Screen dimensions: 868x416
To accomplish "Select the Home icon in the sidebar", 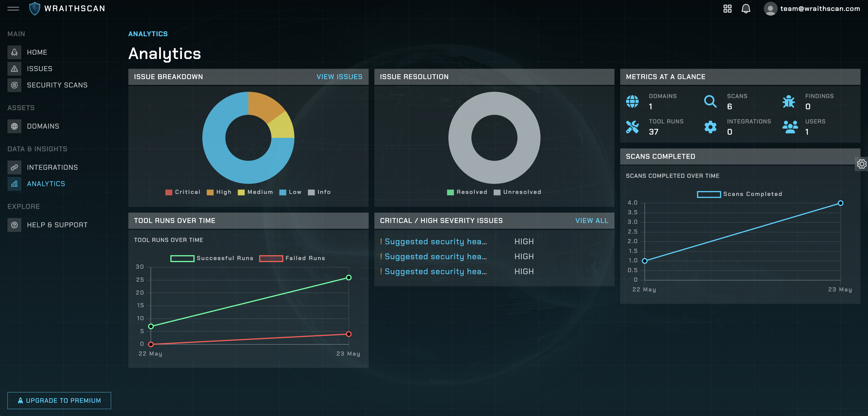I will [x=14, y=52].
